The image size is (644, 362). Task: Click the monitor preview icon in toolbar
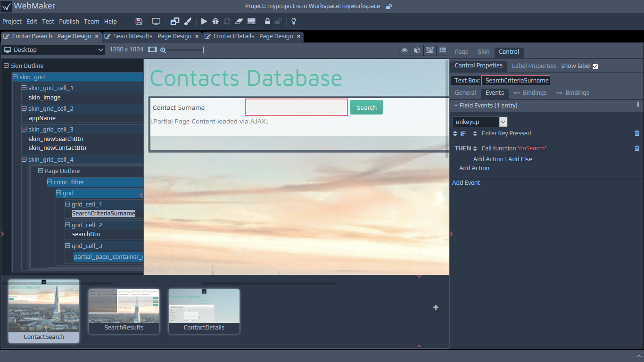click(x=156, y=21)
